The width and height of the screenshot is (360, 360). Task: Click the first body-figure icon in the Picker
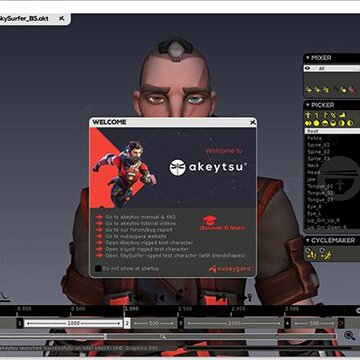coord(308,115)
